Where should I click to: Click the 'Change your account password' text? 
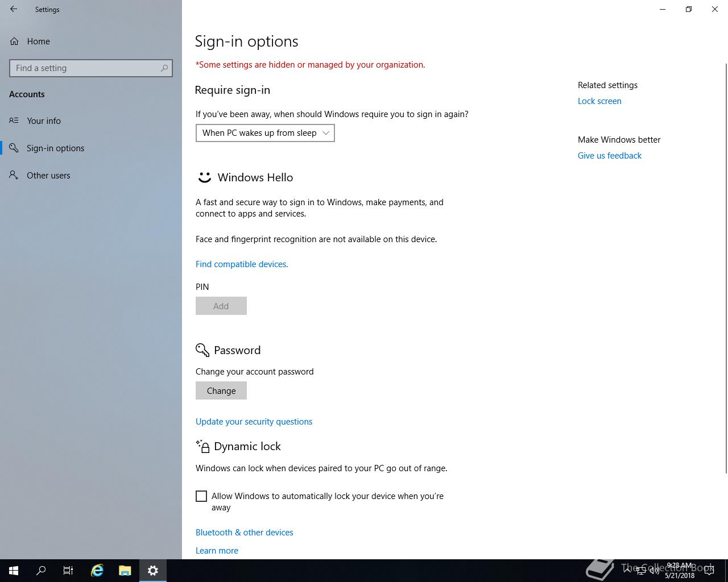point(254,372)
